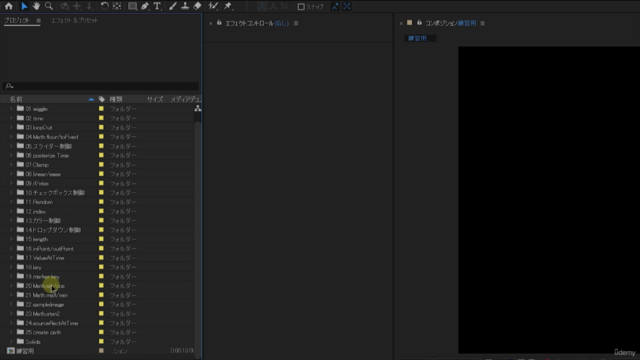The height and width of the screenshot is (360, 640).
Task: Click the Home icon in the toolbar
Action: [x=9, y=6]
